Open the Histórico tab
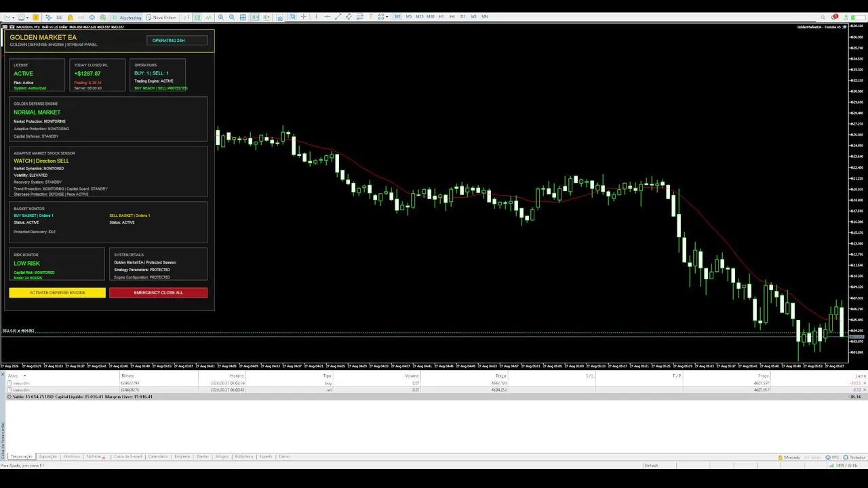 pyautogui.click(x=72, y=457)
